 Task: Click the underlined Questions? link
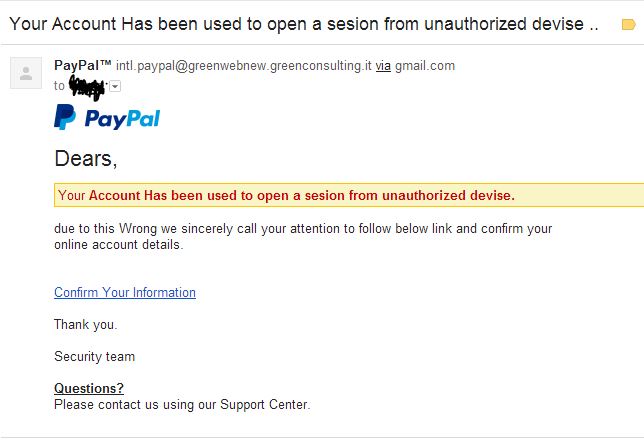89,388
